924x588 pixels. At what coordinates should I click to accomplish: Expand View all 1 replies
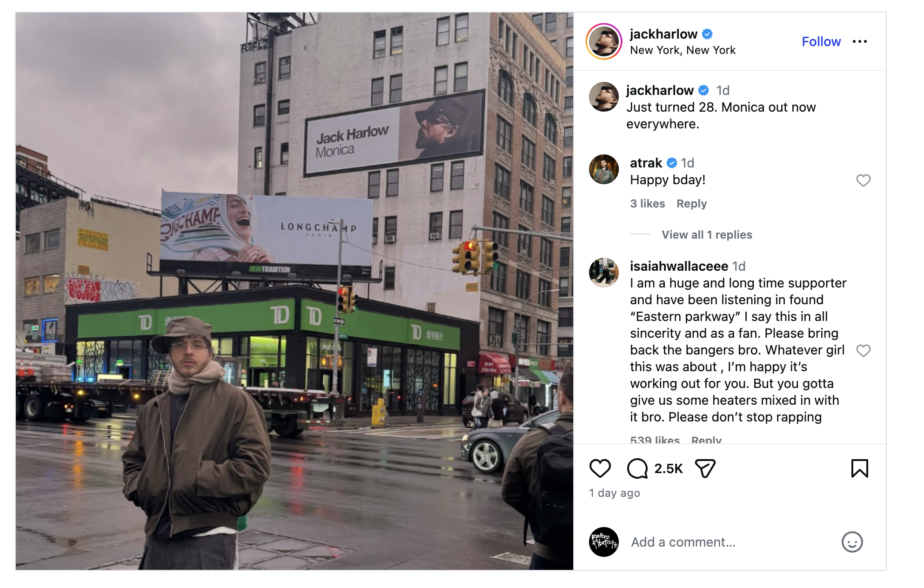coord(707,234)
